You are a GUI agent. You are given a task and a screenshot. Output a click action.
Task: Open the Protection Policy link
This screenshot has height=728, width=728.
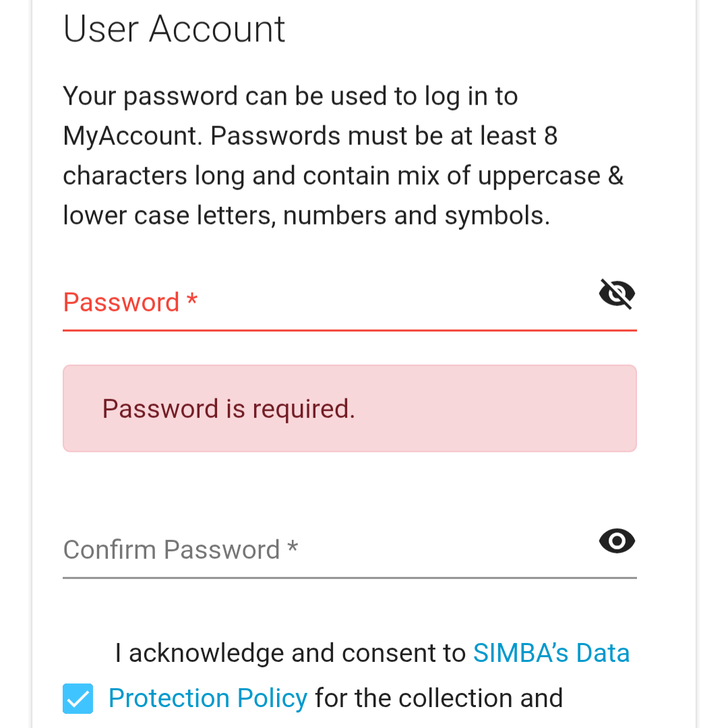pos(208,698)
